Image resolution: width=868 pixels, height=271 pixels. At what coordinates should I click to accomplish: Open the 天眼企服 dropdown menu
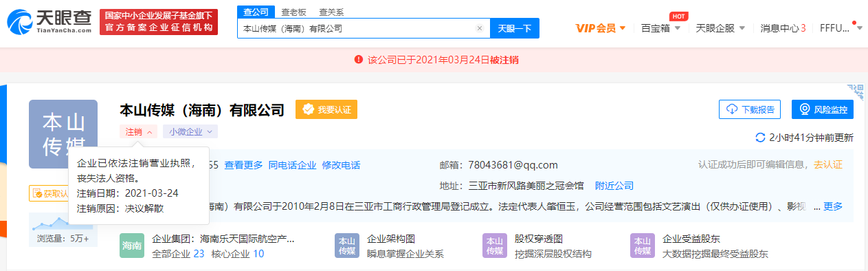tap(720, 28)
